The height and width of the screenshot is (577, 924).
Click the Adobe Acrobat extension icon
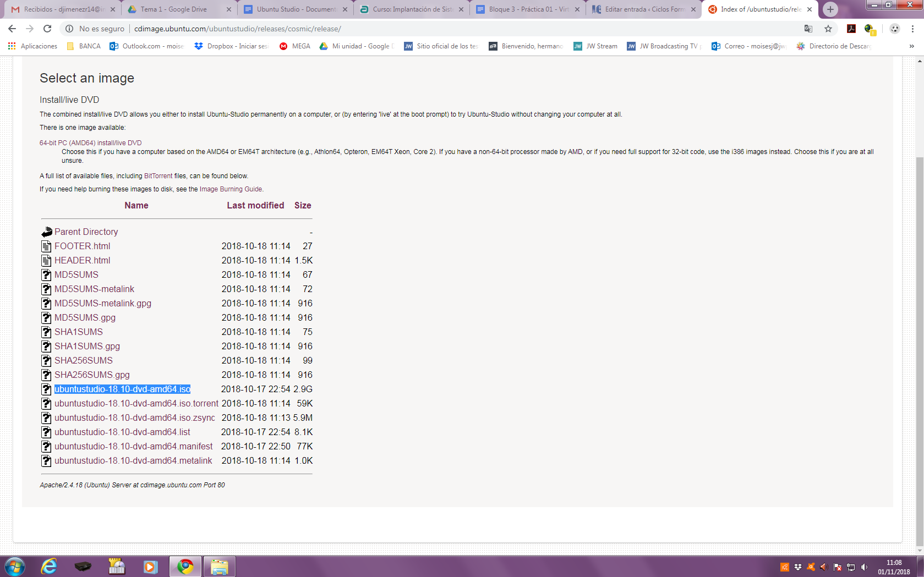tap(851, 29)
